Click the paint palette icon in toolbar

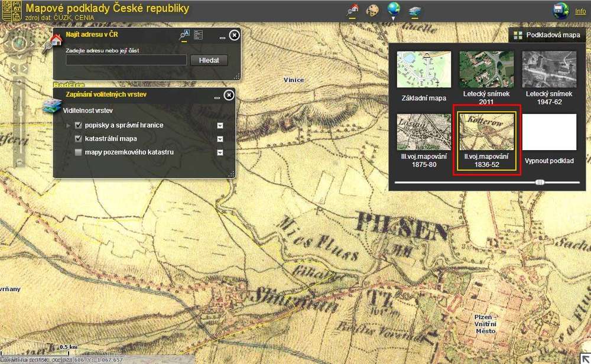[372, 10]
